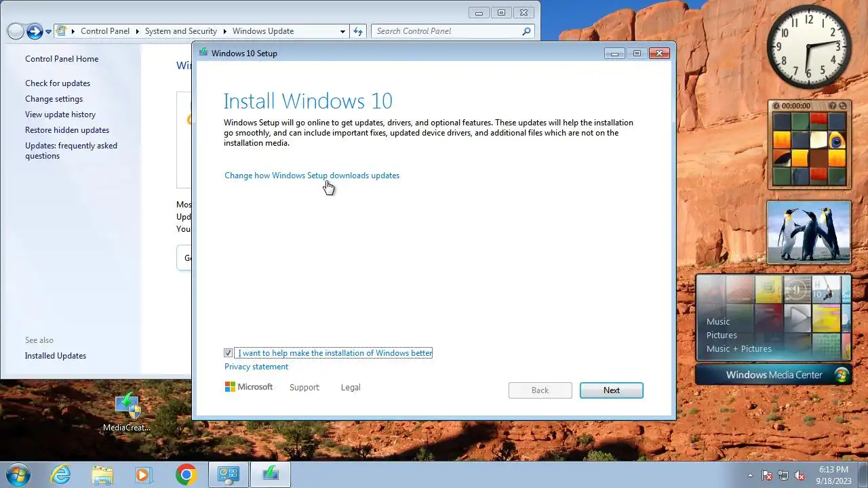This screenshot has height=488, width=868.
Task: Close the Windows 10 Setup window
Action: [x=658, y=54]
